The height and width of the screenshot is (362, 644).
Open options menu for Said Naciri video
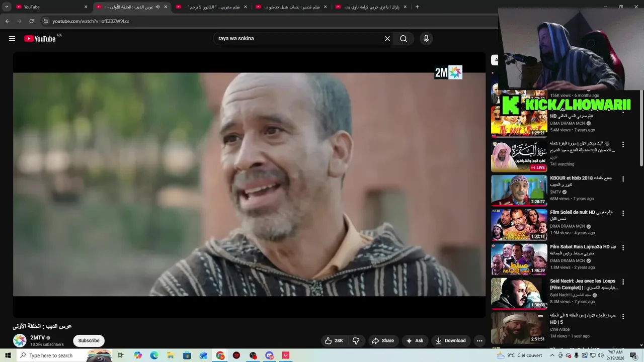(623, 282)
